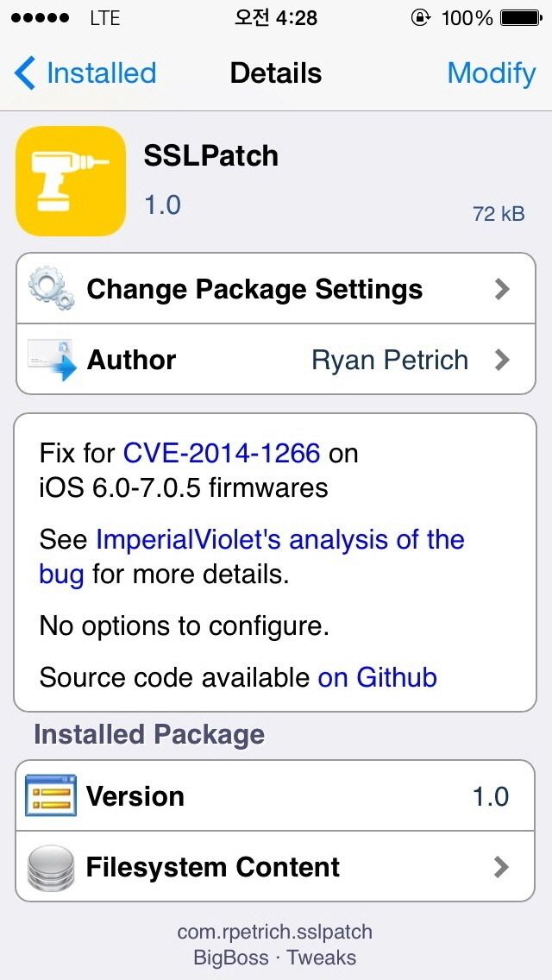
Task: Tap the rotation lock icon in status bar
Action: tap(420, 18)
